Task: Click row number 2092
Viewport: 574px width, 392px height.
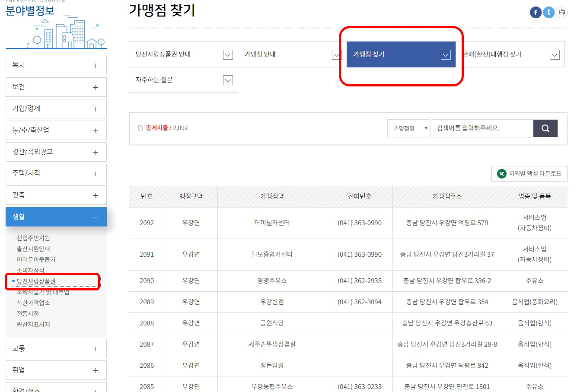Action: [147, 223]
